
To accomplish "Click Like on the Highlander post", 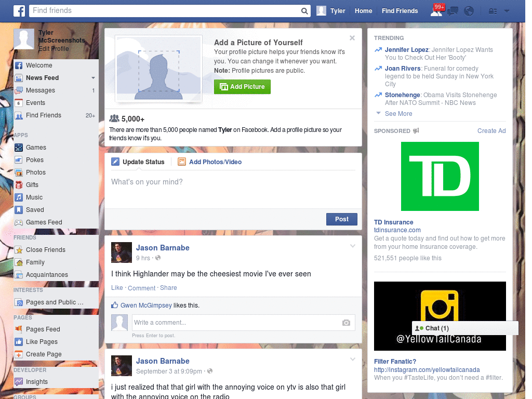I will (117, 288).
